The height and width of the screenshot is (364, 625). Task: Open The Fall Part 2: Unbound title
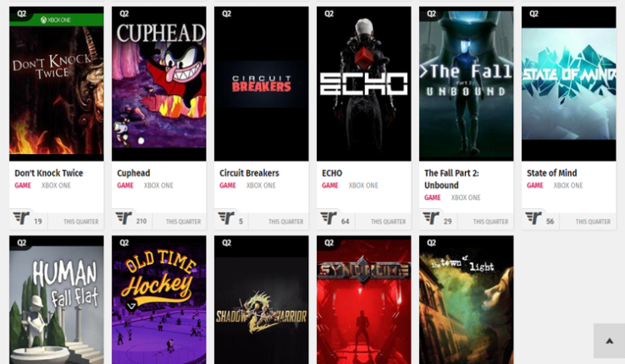(451, 179)
